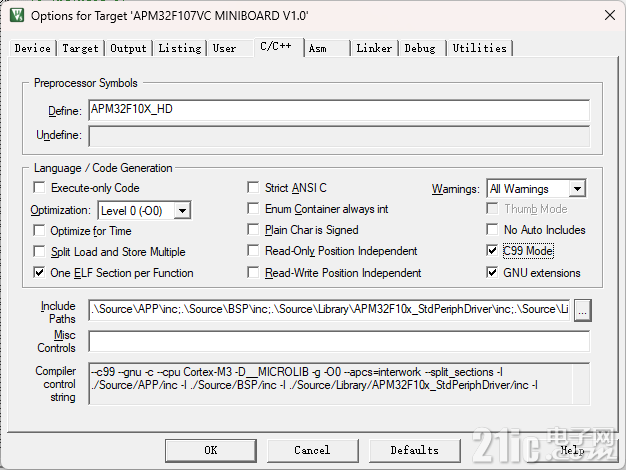
Task: Enable Execute-only Code checkbox
Action: pyautogui.click(x=39, y=187)
